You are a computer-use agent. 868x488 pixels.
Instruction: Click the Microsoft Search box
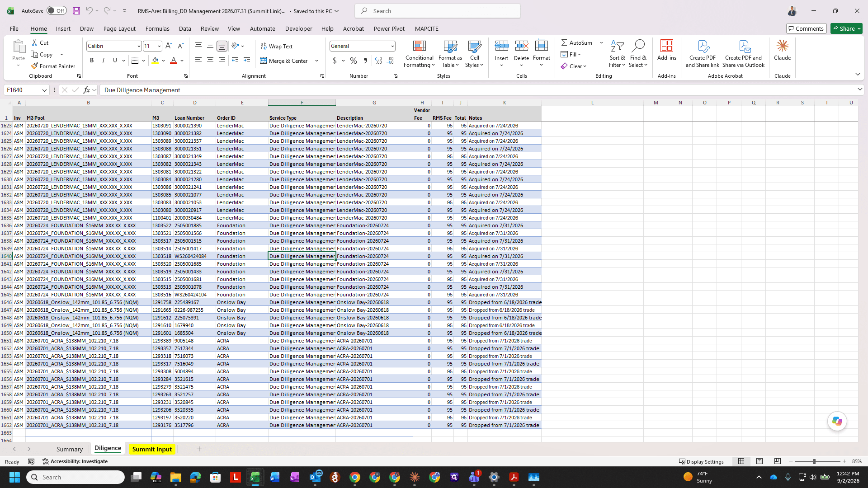click(437, 11)
